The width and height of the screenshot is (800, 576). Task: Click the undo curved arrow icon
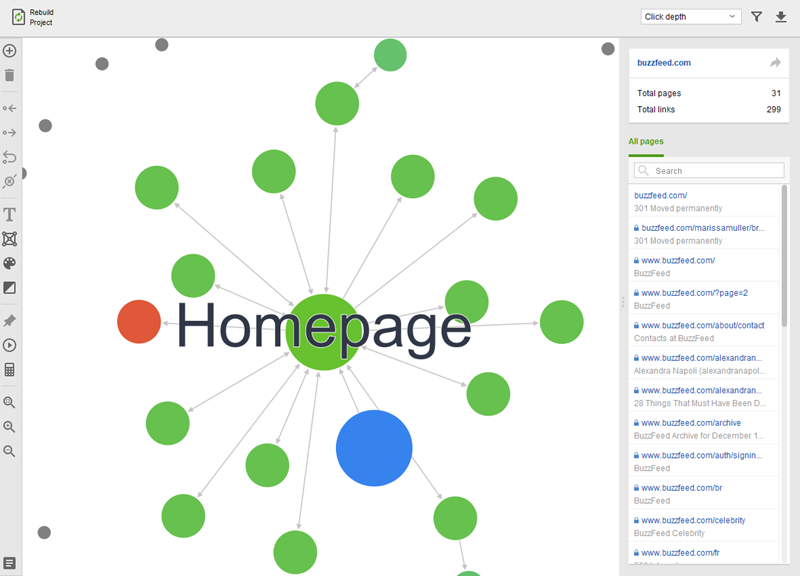pyautogui.click(x=10, y=157)
